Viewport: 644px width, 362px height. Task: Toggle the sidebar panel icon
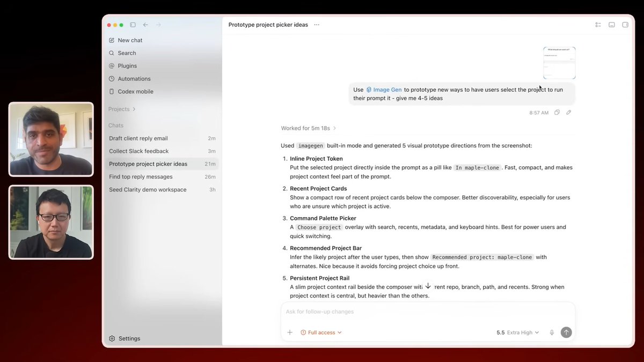pos(133,25)
